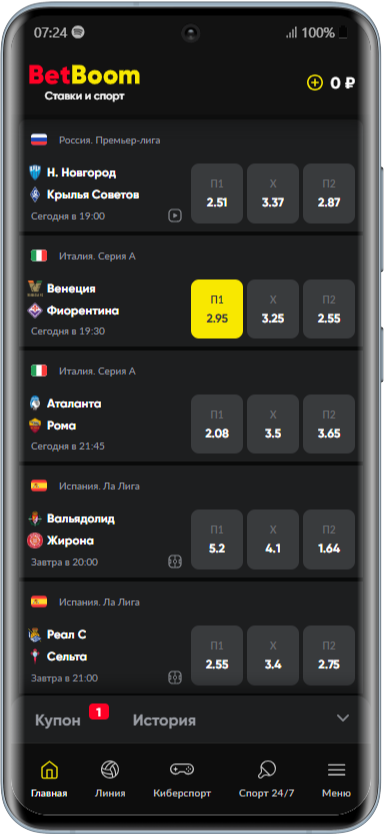Screen dimensions: 384x834
Task: Tap the deposit plus icon near balance
Action: (x=315, y=83)
